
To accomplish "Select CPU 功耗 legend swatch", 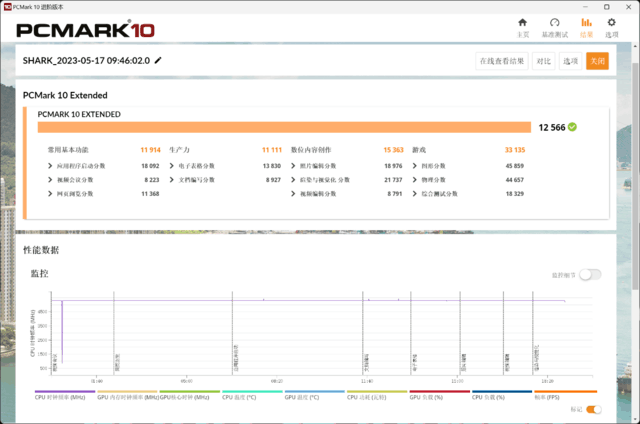I will (x=377, y=391).
